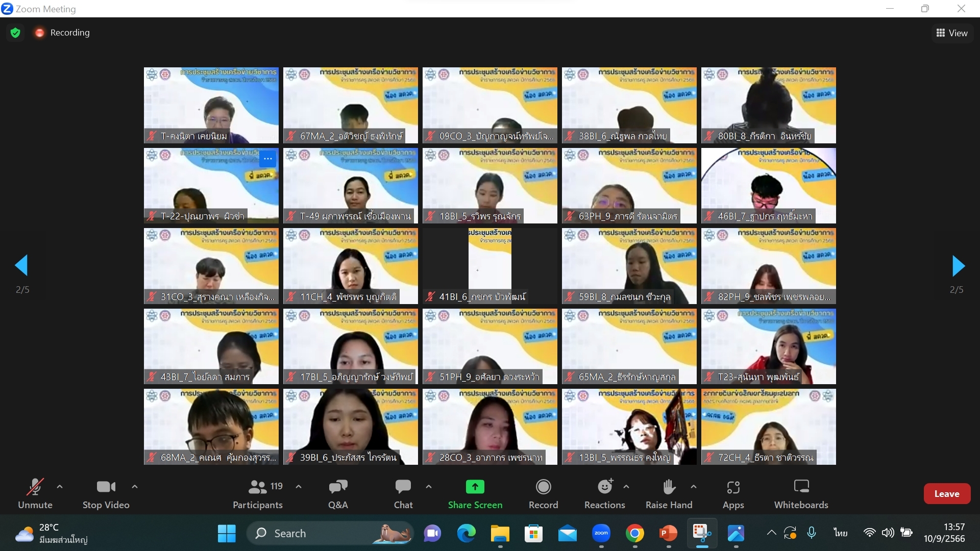Open more options on T-22 video tile
Viewport: 980px width, 551px height.
click(268, 159)
